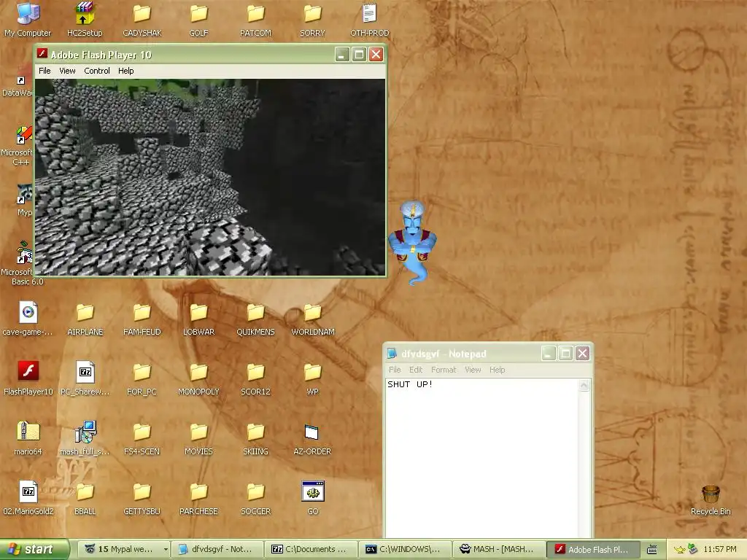Expand the Mypal taskbar group arrow

[x=166, y=549]
